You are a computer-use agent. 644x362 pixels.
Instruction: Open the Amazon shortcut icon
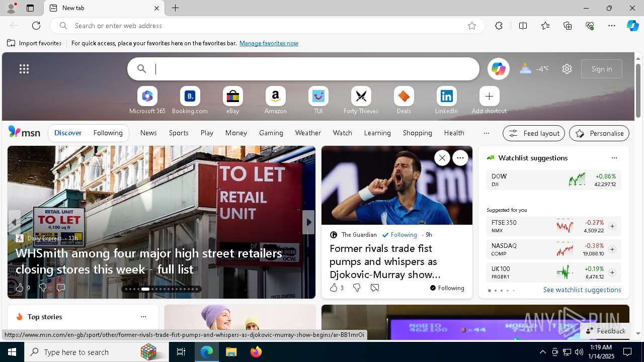pos(275,101)
